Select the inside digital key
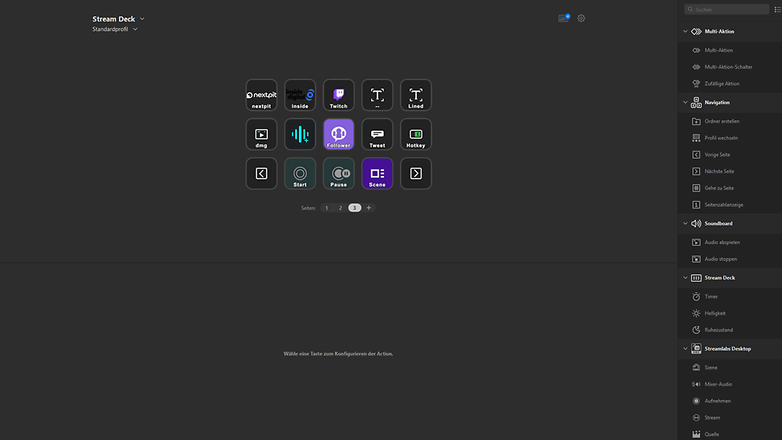This screenshot has width=782, height=440. [x=300, y=95]
